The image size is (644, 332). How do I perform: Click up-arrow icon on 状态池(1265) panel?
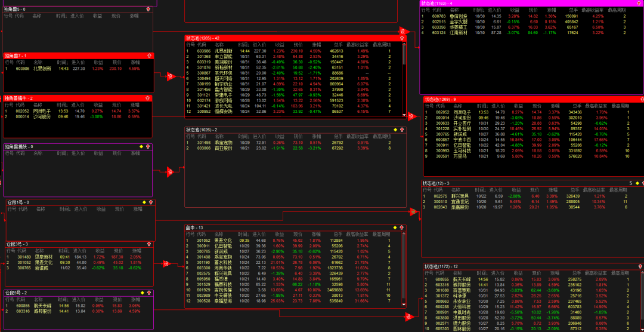click(402, 38)
